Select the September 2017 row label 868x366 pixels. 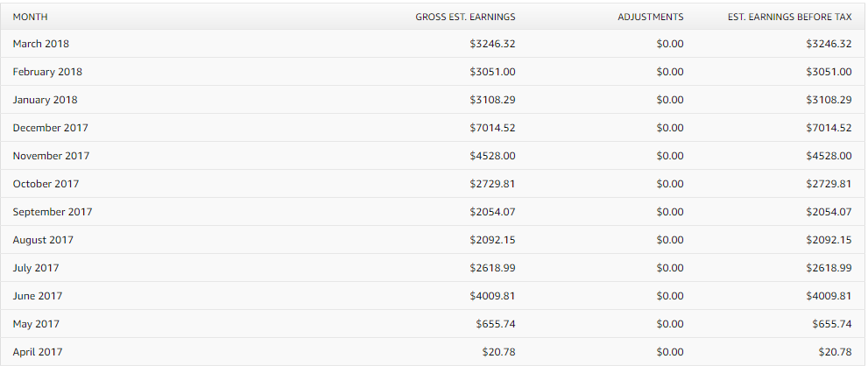53,212
